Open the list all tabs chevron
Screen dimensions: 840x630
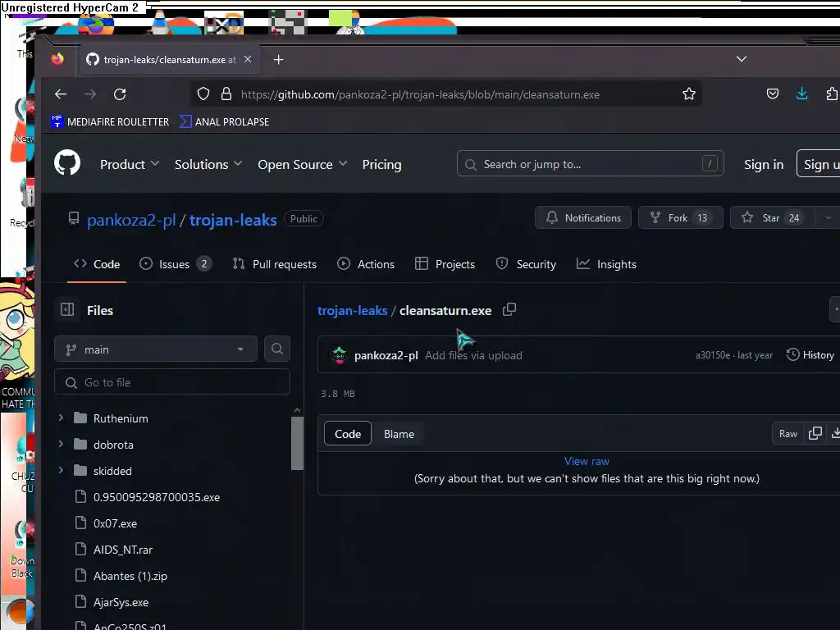click(742, 59)
